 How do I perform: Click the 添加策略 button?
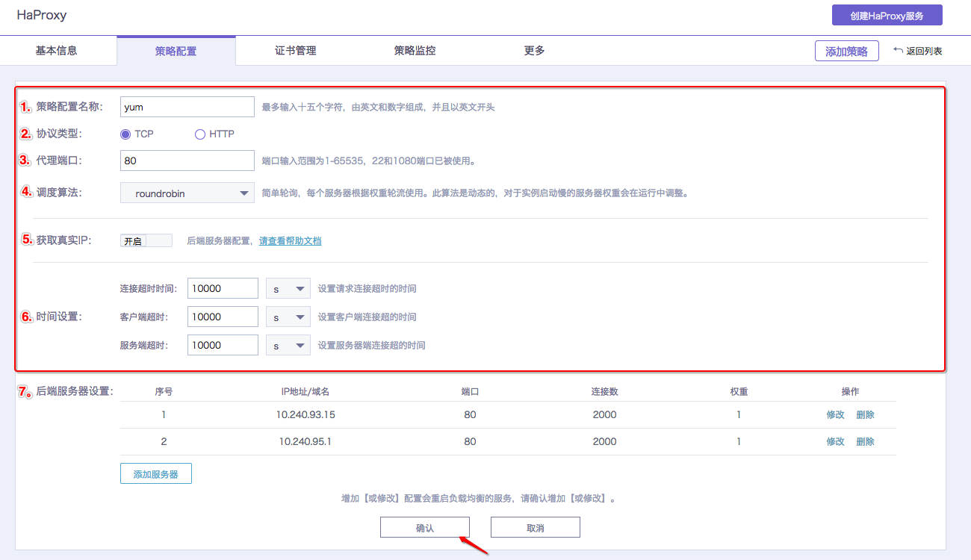846,51
